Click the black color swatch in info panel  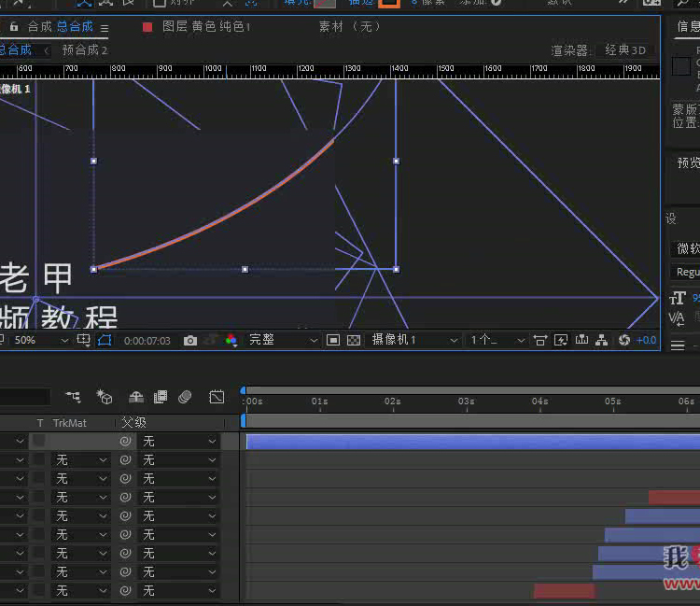click(x=681, y=66)
